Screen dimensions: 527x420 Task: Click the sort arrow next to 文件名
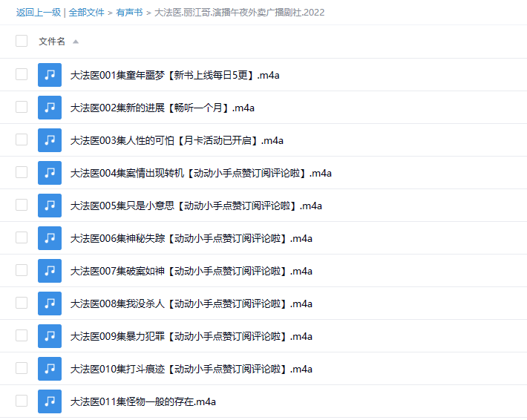[x=76, y=42]
